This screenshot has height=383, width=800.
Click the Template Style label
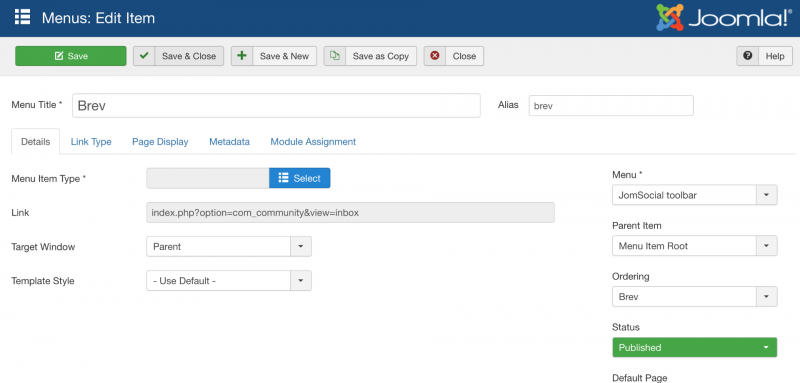point(42,281)
